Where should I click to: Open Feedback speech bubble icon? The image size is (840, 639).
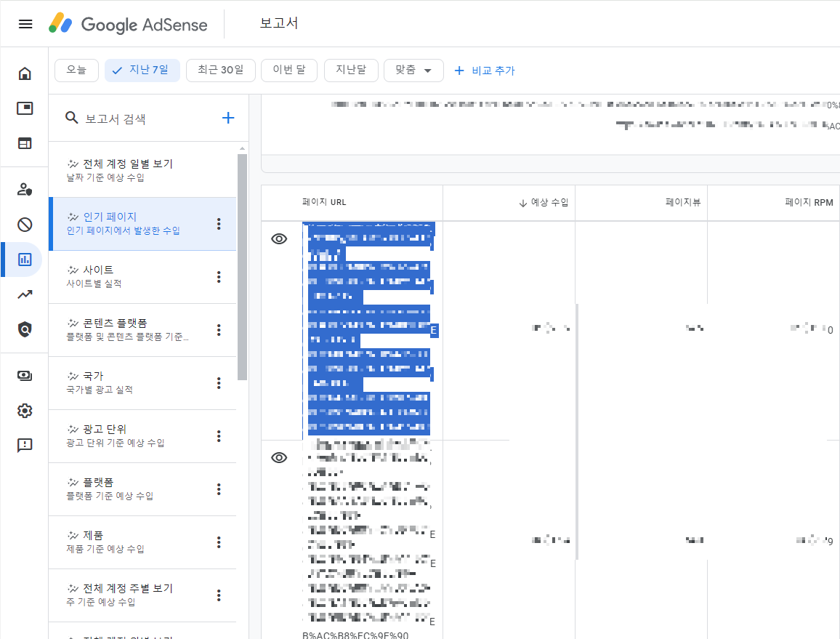[25, 446]
